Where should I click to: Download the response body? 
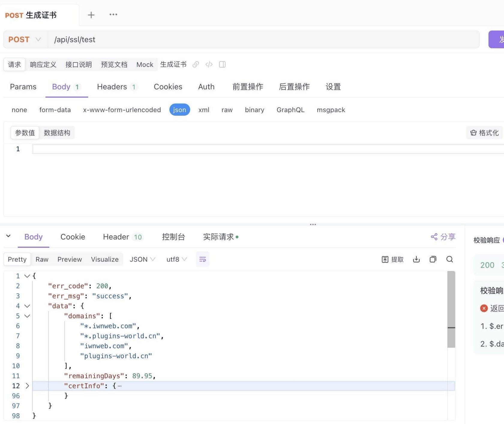tap(416, 259)
